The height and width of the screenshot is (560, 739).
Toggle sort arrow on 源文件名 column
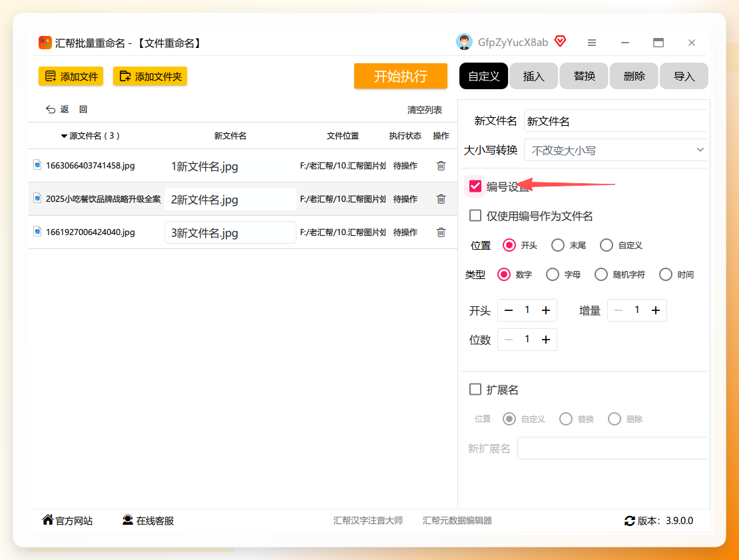pyautogui.click(x=64, y=137)
